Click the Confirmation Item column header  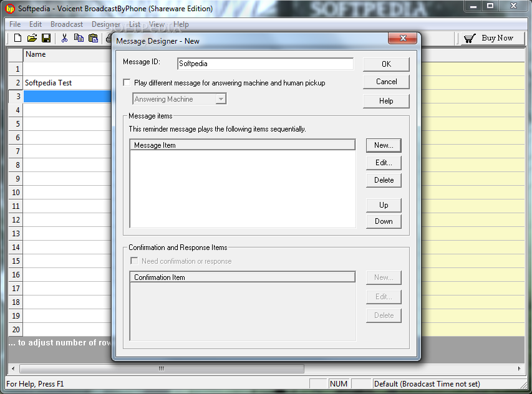243,277
